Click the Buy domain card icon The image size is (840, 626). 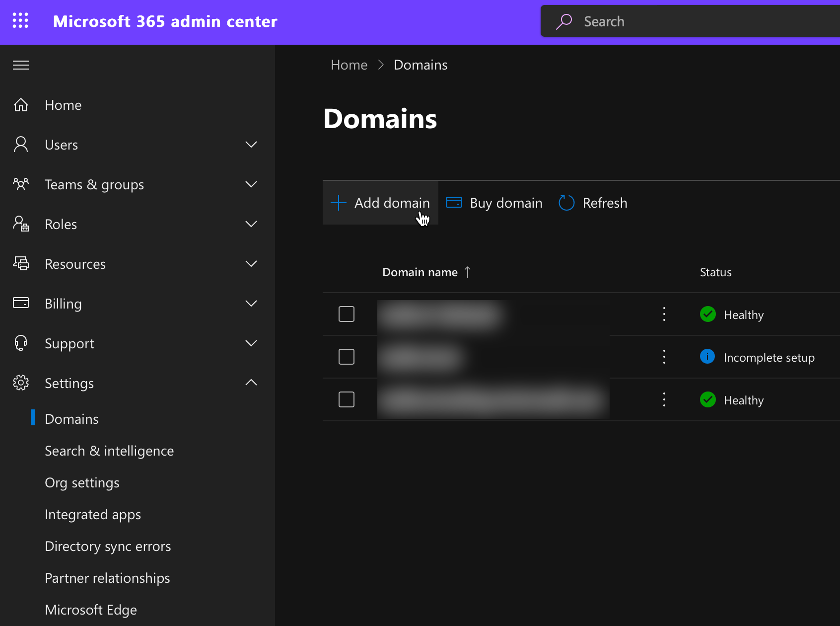tap(454, 203)
